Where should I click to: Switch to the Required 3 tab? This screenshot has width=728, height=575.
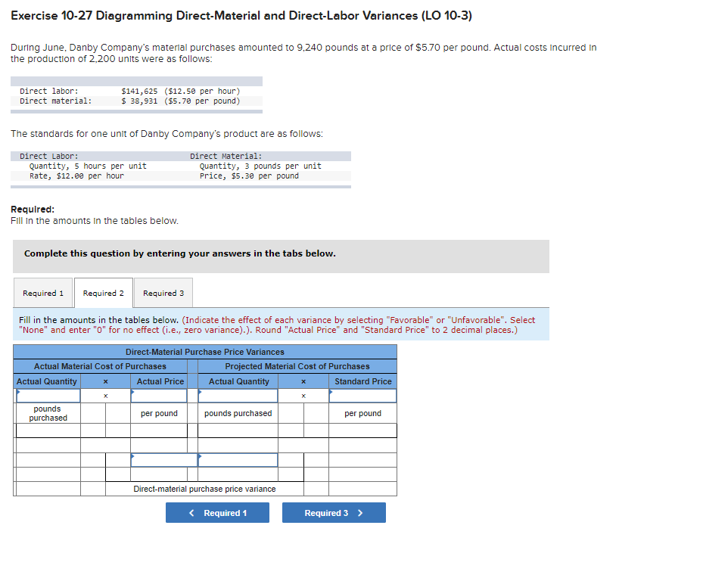(x=163, y=293)
